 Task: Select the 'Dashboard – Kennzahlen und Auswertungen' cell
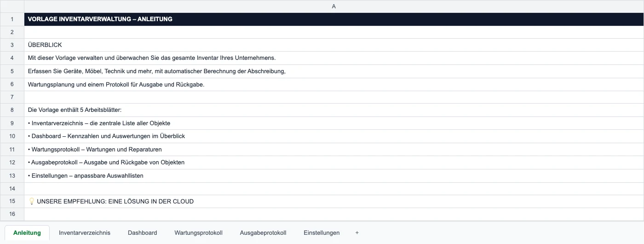[333, 136]
